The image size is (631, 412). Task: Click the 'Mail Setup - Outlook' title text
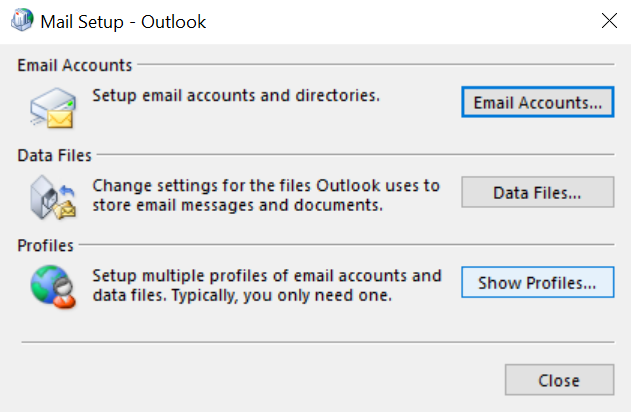[123, 22]
